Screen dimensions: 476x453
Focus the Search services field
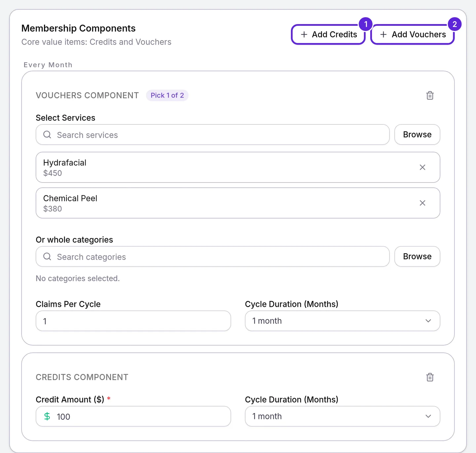pyautogui.click(x=213, y=135)
